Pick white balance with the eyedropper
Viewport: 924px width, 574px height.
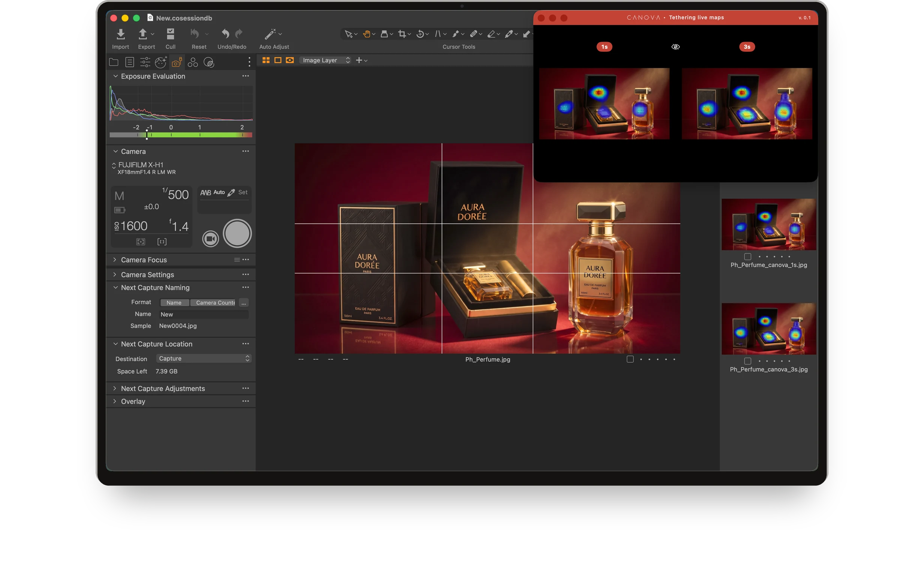pos(232,193)
